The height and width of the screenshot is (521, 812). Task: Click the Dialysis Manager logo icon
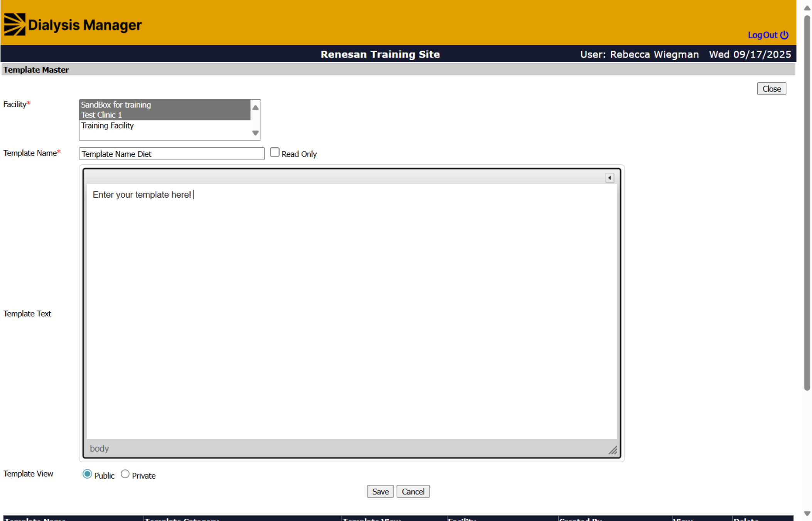pos(15,24)
